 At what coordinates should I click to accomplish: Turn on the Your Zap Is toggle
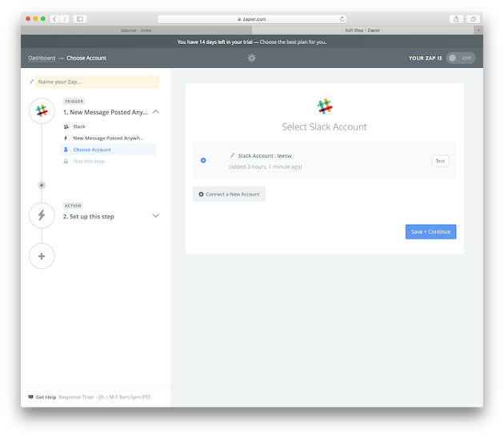point(461,58)
